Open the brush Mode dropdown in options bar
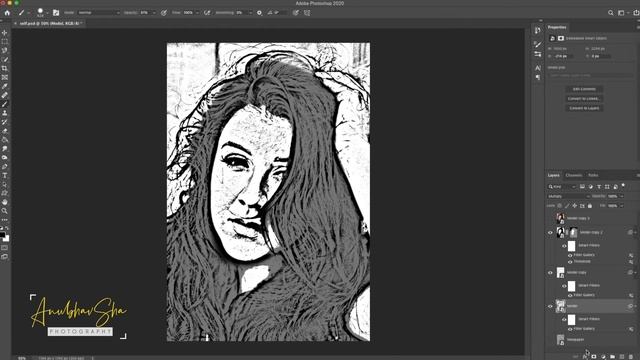This screenshot has width=640, height=360. coord(98,13)
